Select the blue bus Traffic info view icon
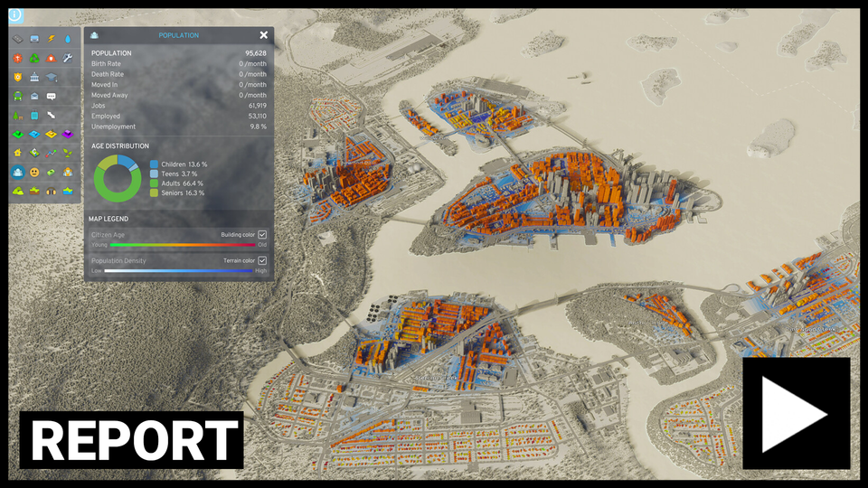This screenshot has width=868, height=488. click(34, 39)
